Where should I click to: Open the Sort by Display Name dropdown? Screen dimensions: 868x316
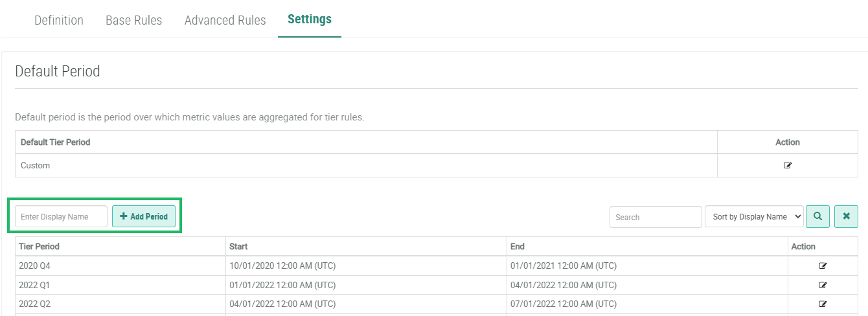point(754,217)
